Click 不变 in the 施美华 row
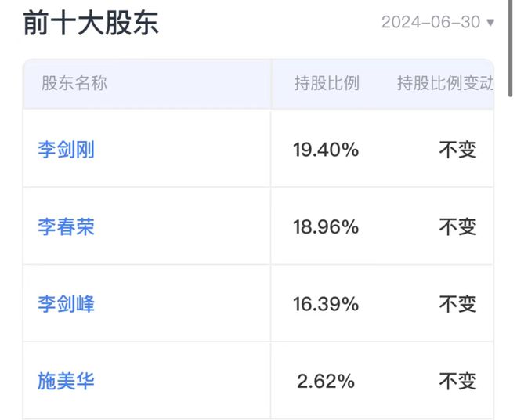Viewport: 517px width, 420px height. click(457, 382)
